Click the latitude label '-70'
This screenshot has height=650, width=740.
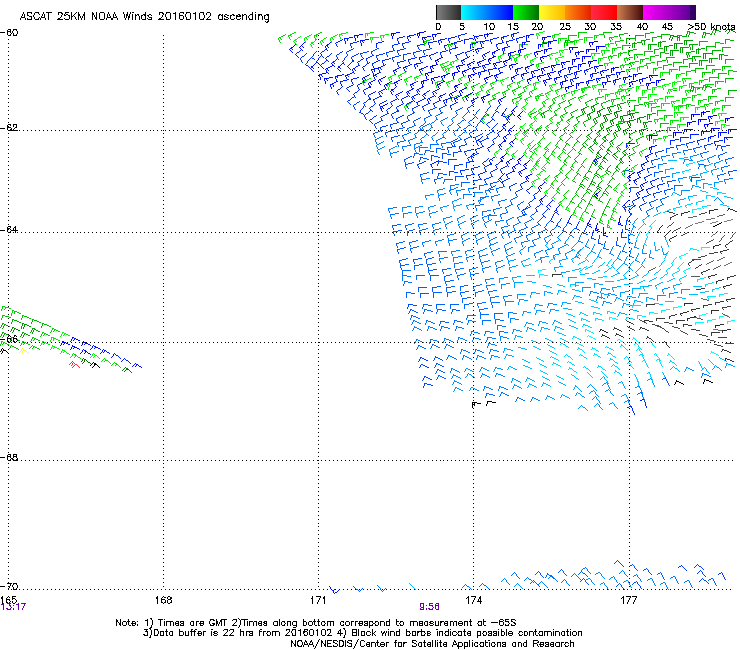pyautogui.click(x=9, y=587)
